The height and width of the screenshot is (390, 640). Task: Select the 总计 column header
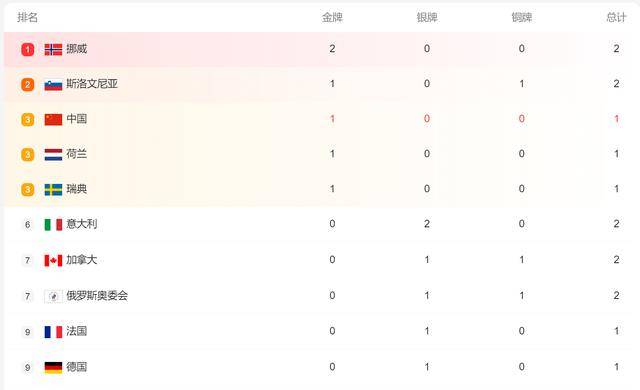tap(616, 18)
